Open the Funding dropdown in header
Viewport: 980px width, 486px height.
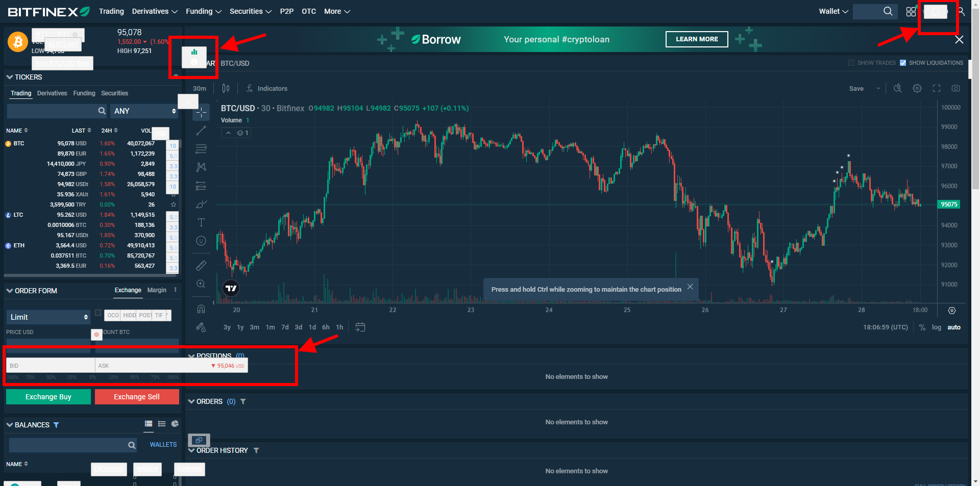(x=204, y=11)
